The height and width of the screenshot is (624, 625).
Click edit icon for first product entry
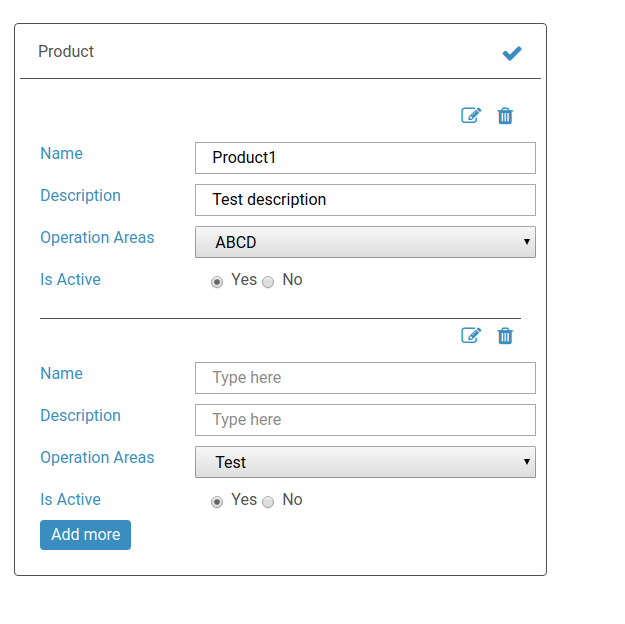click(471, 116)
